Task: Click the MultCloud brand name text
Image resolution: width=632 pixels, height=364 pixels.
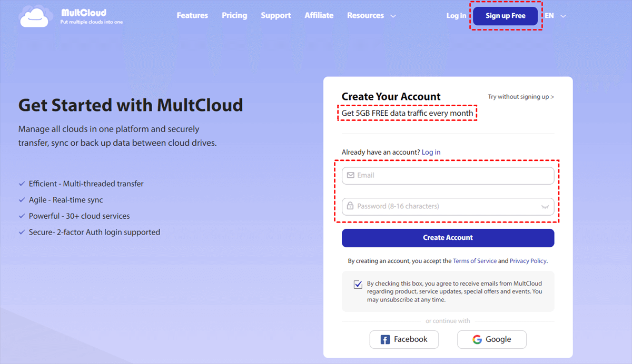Action: coord(84,12)
